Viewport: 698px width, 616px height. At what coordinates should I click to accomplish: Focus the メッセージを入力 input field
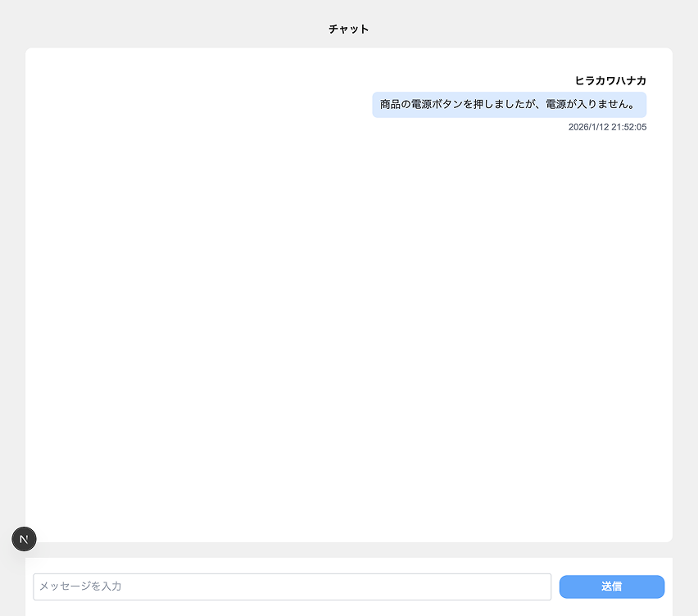(292, 587)
